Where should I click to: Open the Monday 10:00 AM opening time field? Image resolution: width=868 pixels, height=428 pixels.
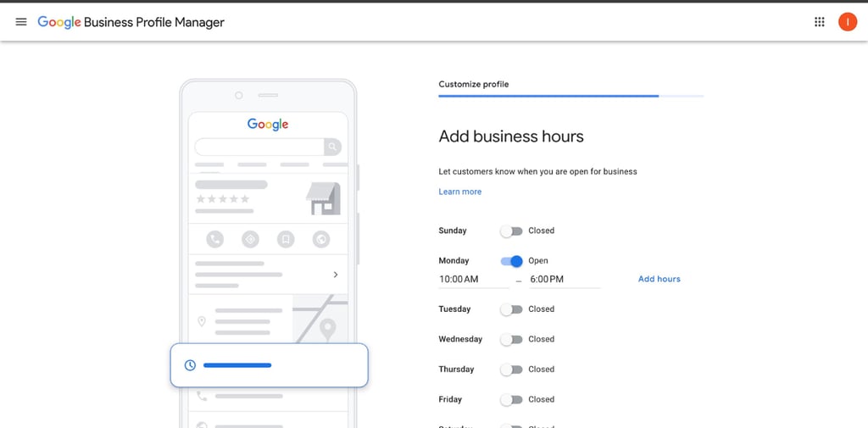tap(474, 280)
